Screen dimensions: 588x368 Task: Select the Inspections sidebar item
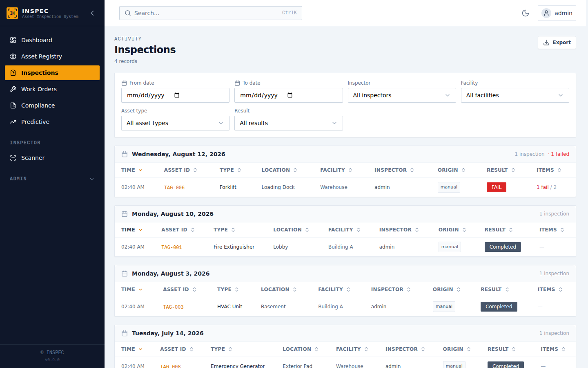(52, 73)
